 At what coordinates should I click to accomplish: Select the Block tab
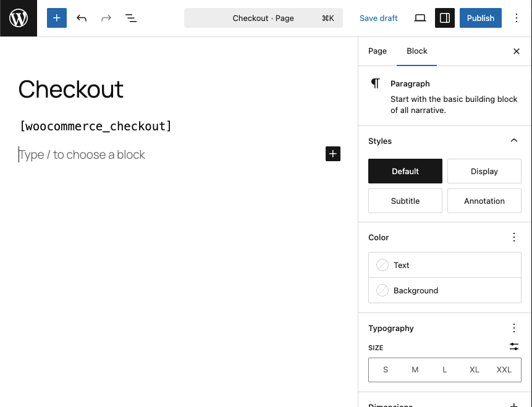(417, 51)
